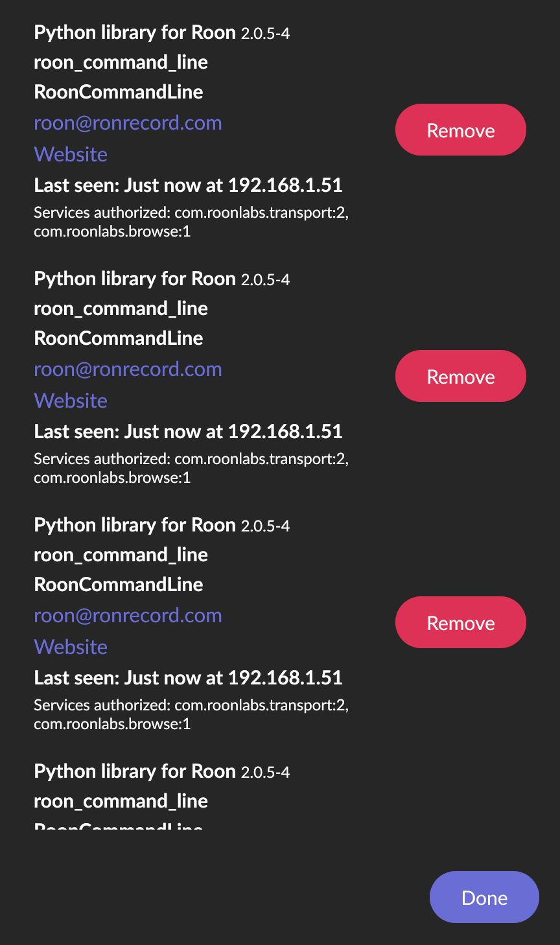Viewport: 560px width, 945px height.
Task: Open the Website link of first extension
Action: [71, 154]
